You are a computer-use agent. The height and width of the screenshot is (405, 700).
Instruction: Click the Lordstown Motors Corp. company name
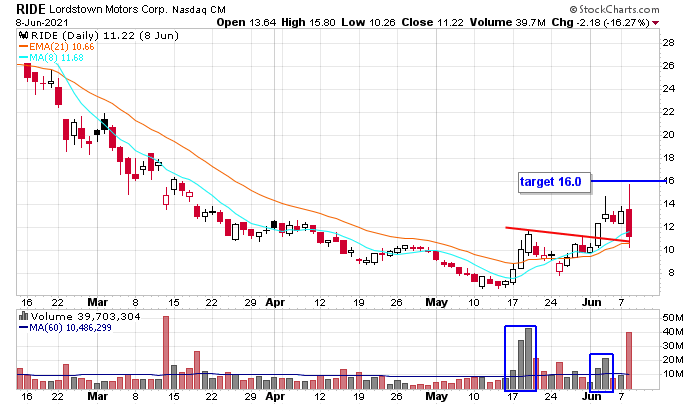tap(108, 9)
